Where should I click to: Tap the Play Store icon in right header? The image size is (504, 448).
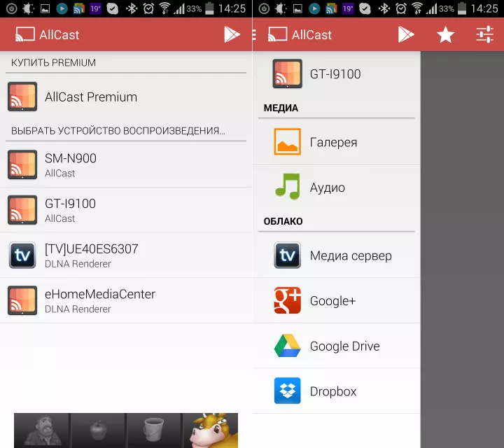[x=406, y=34]
